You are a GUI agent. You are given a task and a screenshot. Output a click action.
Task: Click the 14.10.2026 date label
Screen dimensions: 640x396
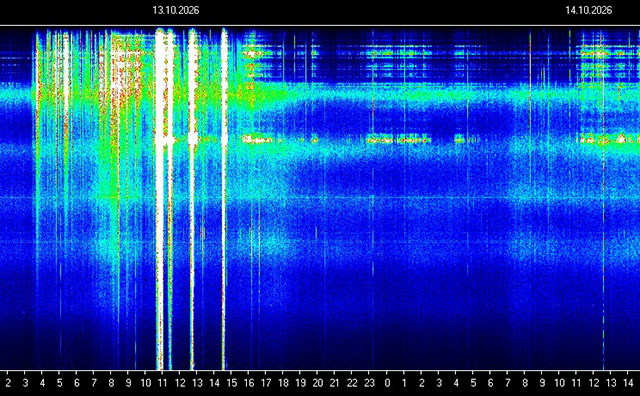point(589,10)
